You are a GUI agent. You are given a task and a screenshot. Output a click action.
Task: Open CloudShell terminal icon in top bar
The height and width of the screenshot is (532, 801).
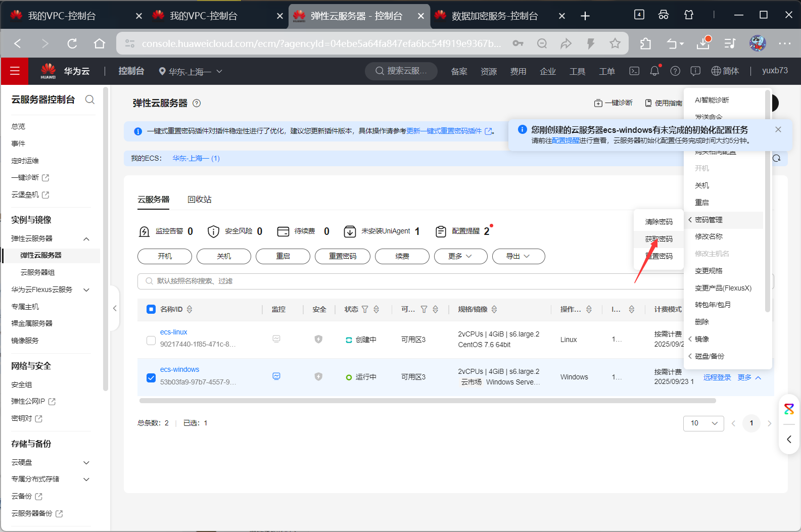pos(634,71)
